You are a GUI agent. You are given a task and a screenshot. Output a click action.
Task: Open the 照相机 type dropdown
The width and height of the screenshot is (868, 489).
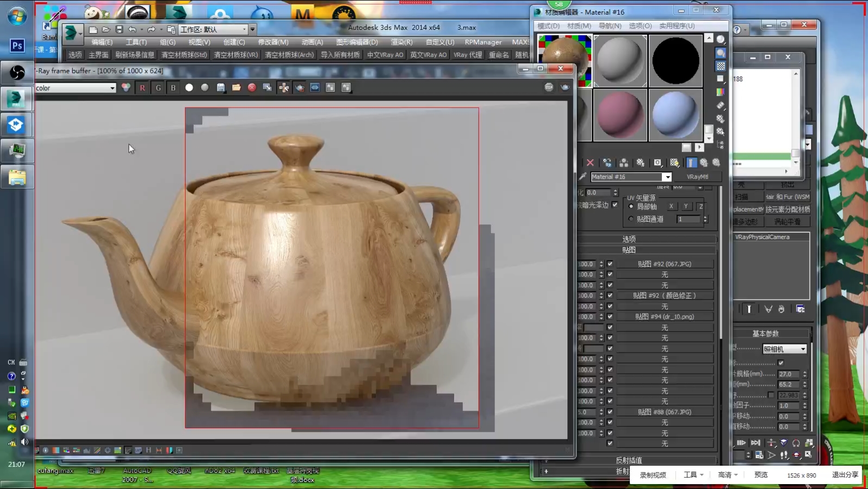[x=784, y=349]
